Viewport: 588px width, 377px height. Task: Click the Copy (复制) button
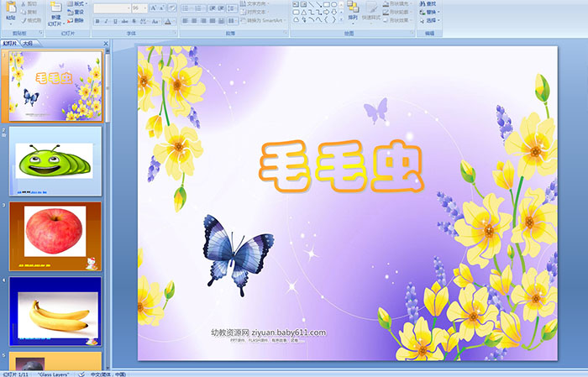29,13
